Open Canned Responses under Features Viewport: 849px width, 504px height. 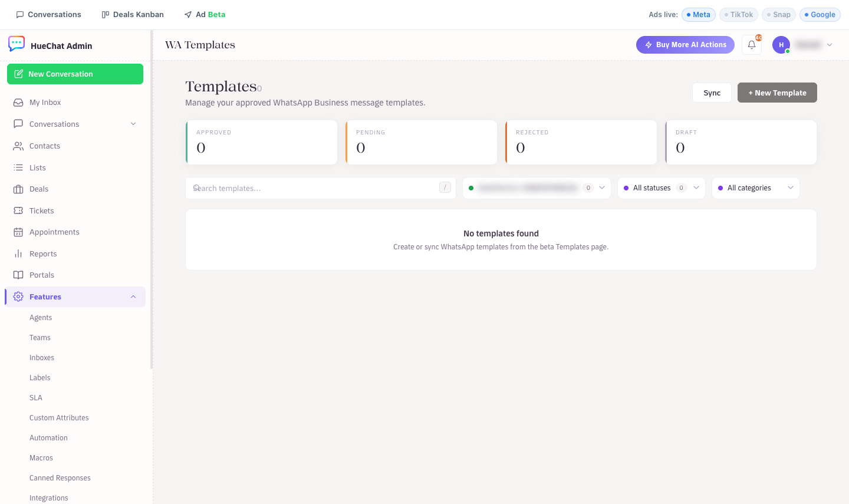click(60, 478)
